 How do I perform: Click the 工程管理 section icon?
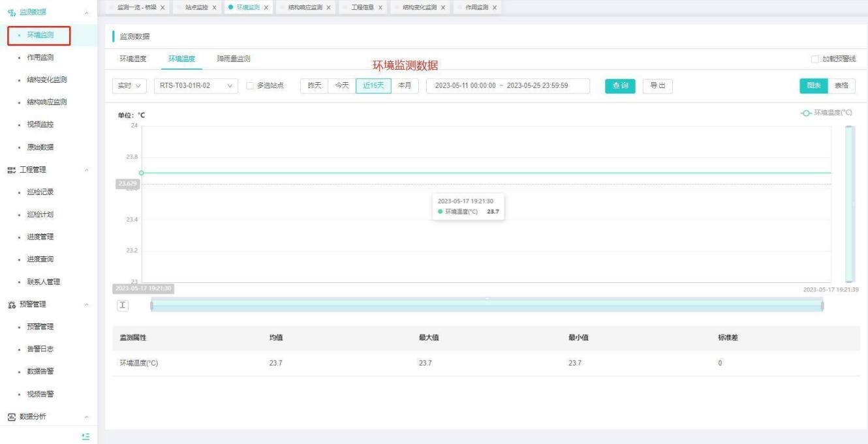[10, 170]
